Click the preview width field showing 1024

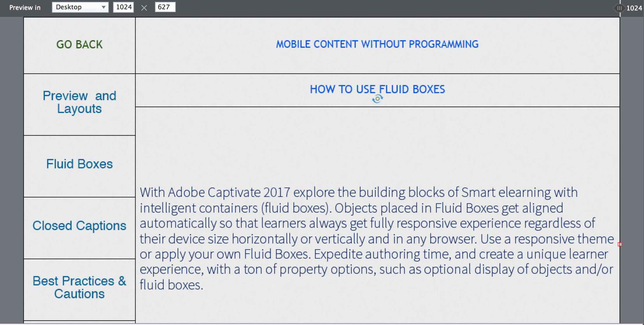[x=124, y=7]
